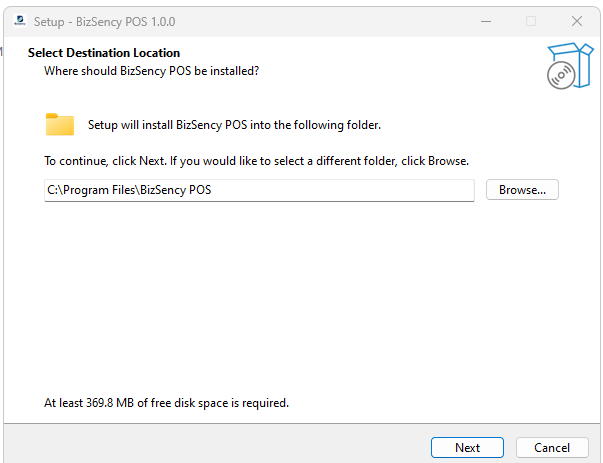
Task: Cancel the BizSency POS setup
Action: pos(552,447)
